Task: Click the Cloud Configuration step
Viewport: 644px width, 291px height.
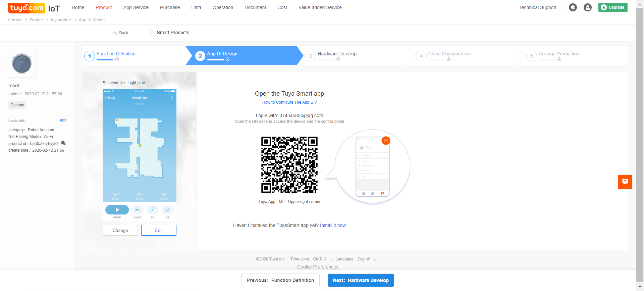Action: 449,54
